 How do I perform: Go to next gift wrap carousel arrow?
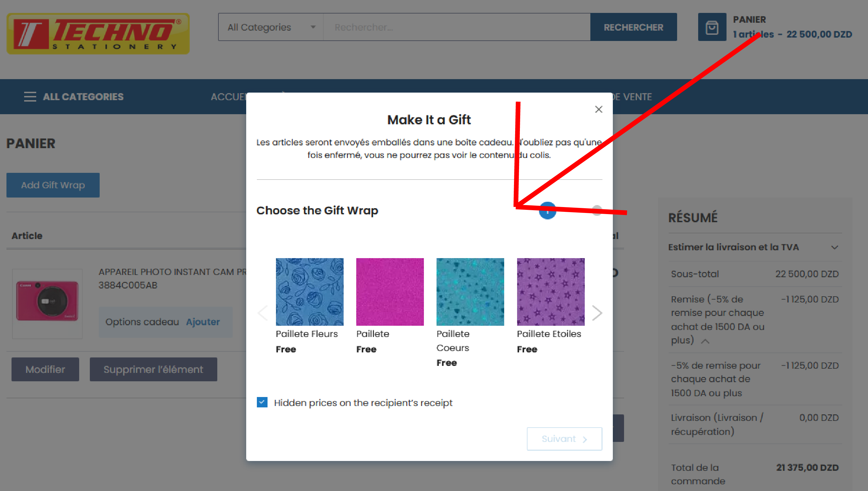click(597, 313)
